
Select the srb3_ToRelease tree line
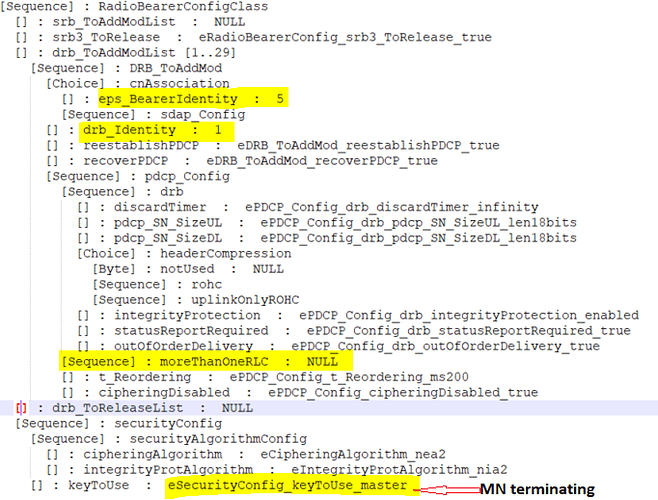253,37
